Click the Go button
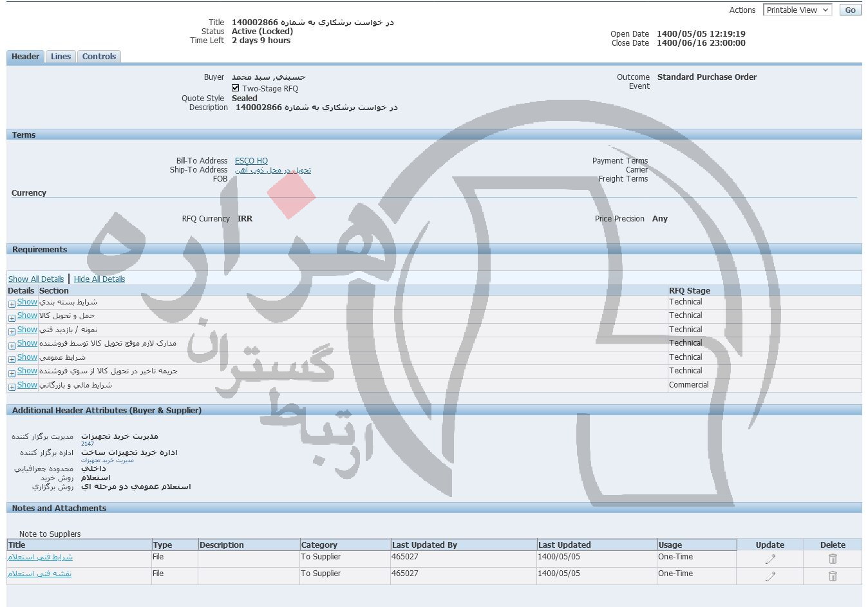This screenshot has height=607, width=868. coord(850,10)
